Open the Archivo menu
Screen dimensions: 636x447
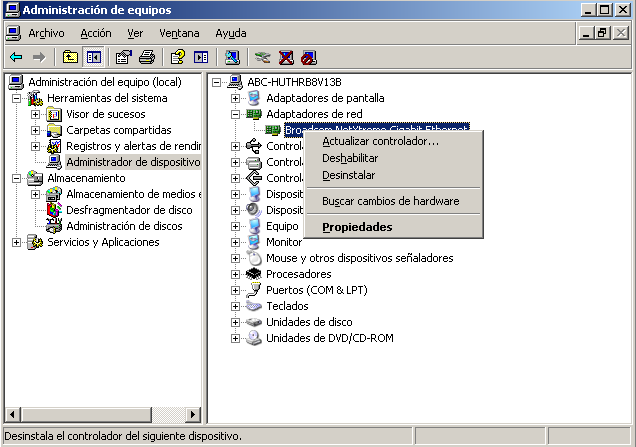pyautogui.click(x=46, y=33)
